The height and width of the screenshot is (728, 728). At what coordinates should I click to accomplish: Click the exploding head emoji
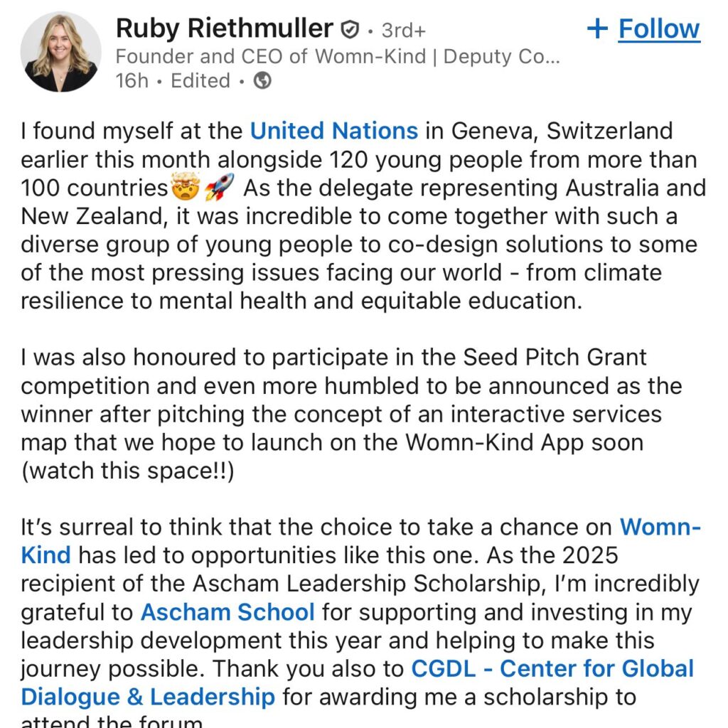185,188
